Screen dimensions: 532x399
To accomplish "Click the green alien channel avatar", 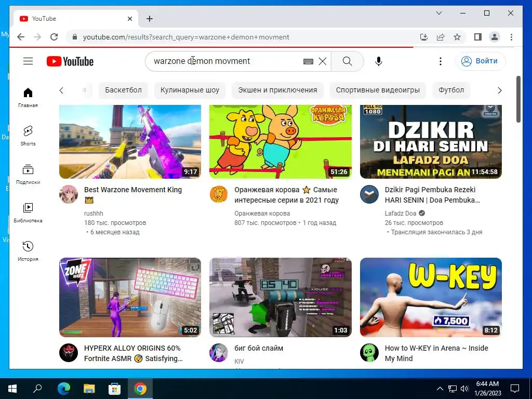I will click(x=369, y=353).
